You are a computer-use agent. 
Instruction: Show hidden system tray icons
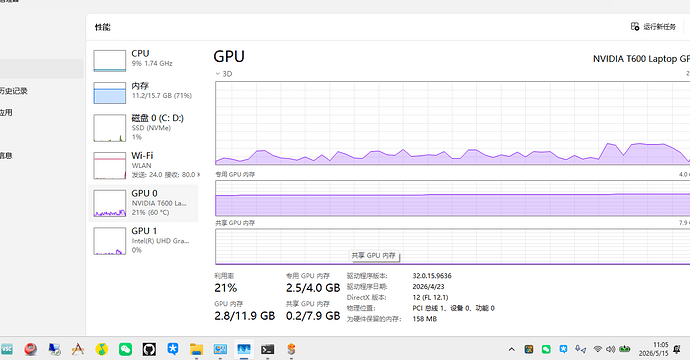(x=511, y=349)
